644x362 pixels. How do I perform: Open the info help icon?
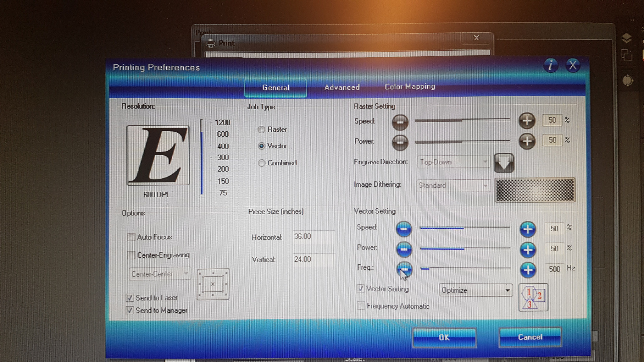coord(551,65)
